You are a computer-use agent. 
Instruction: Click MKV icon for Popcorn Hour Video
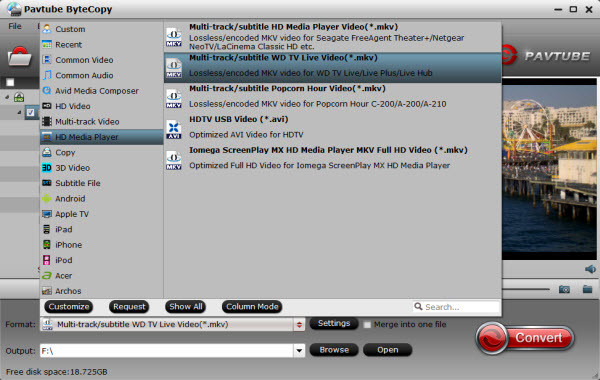pyautogui.click(x=174, y=99)
